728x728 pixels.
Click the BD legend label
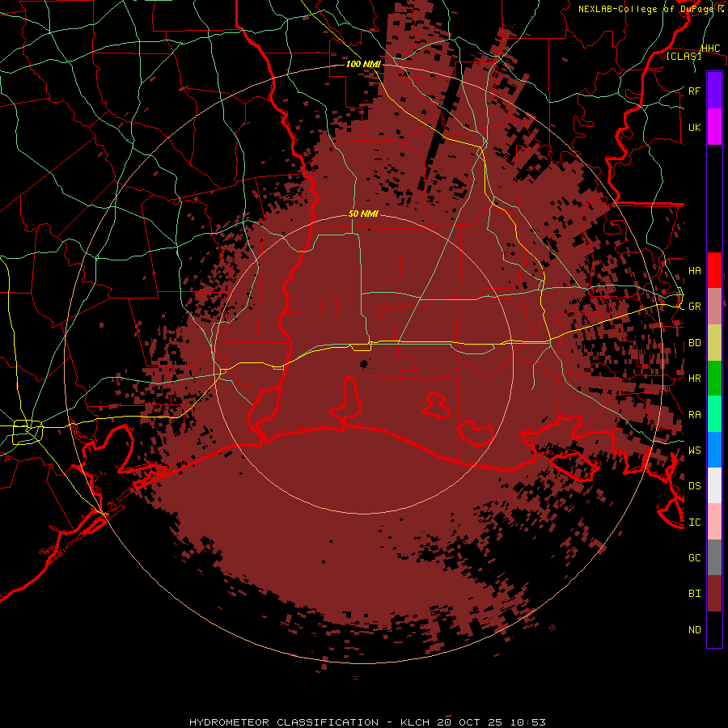click(695, 343)
